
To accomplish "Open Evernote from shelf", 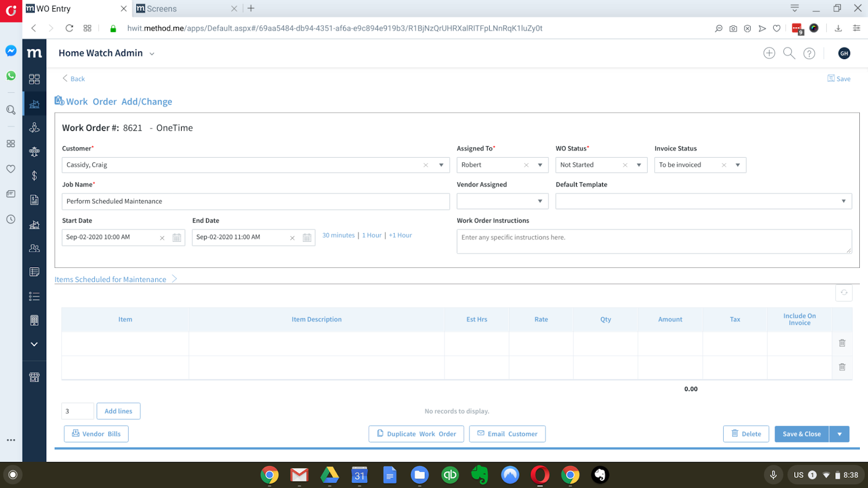I will click(x=480, y=475).
